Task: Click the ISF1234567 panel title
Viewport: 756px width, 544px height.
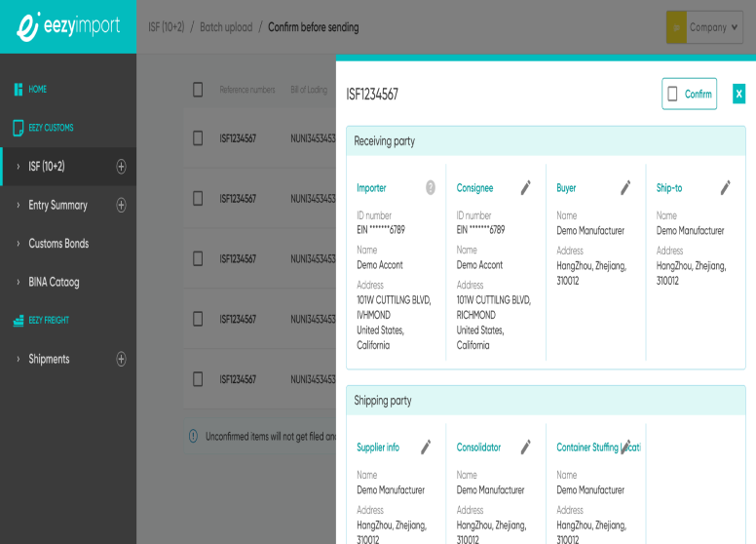Action: coord(372,94)
